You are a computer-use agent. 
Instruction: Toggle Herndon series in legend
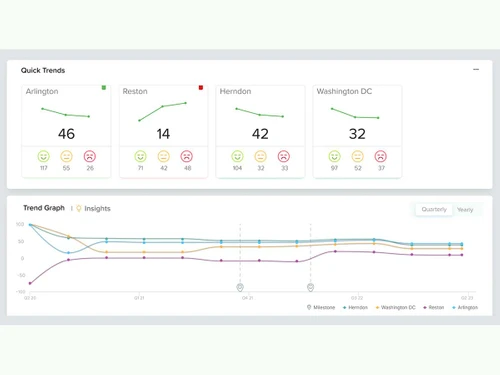(355, 307)
